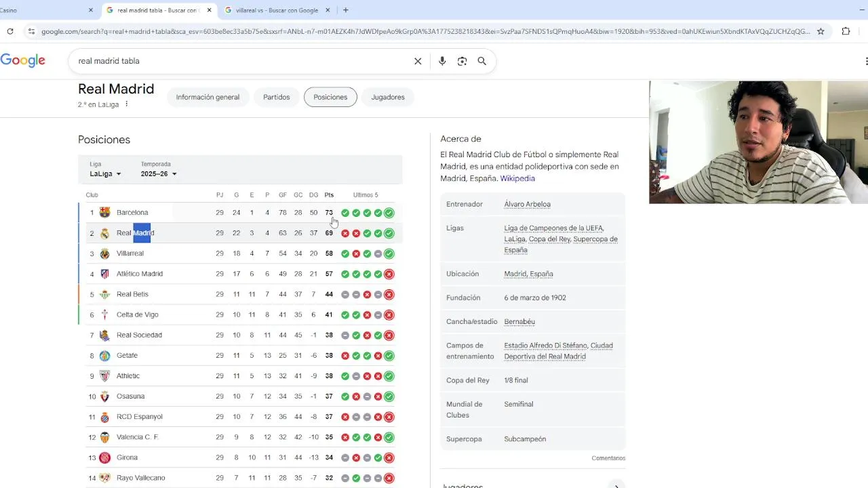Click the Getafe club crest

point(104,355)
